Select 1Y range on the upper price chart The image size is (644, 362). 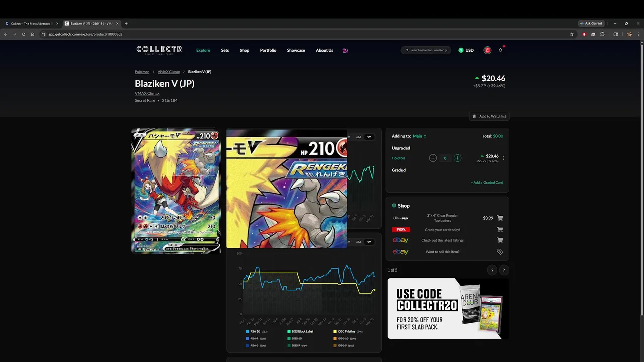coord(369,137)
